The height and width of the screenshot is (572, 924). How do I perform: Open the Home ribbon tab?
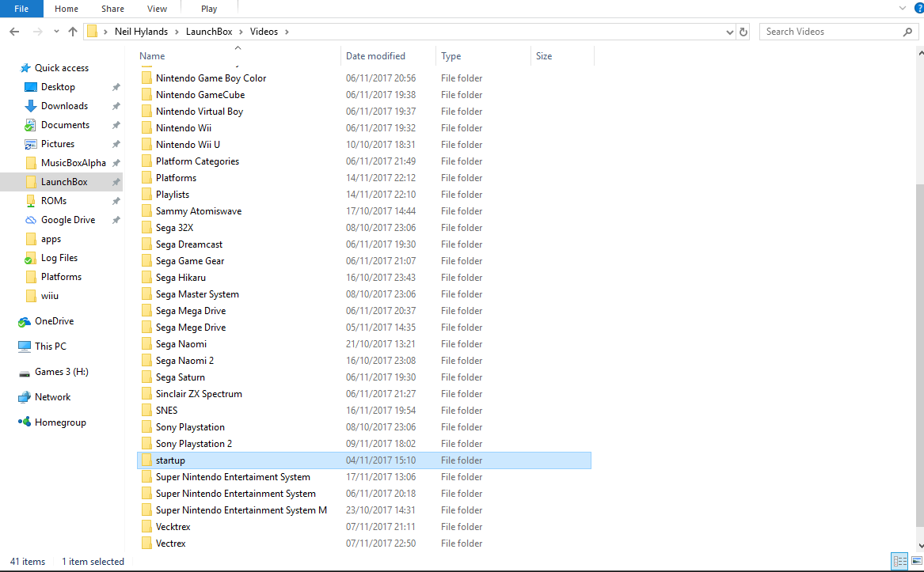tap(66, 9)
